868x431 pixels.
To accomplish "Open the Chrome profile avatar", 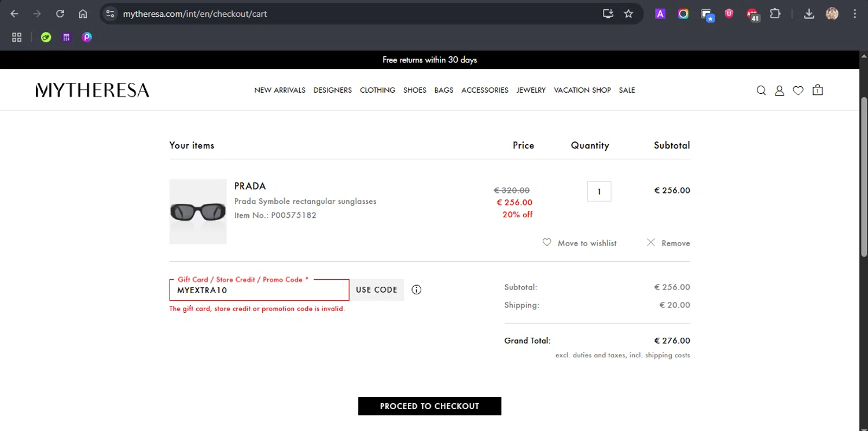I will pyautogui.click(x=832, y=14).
